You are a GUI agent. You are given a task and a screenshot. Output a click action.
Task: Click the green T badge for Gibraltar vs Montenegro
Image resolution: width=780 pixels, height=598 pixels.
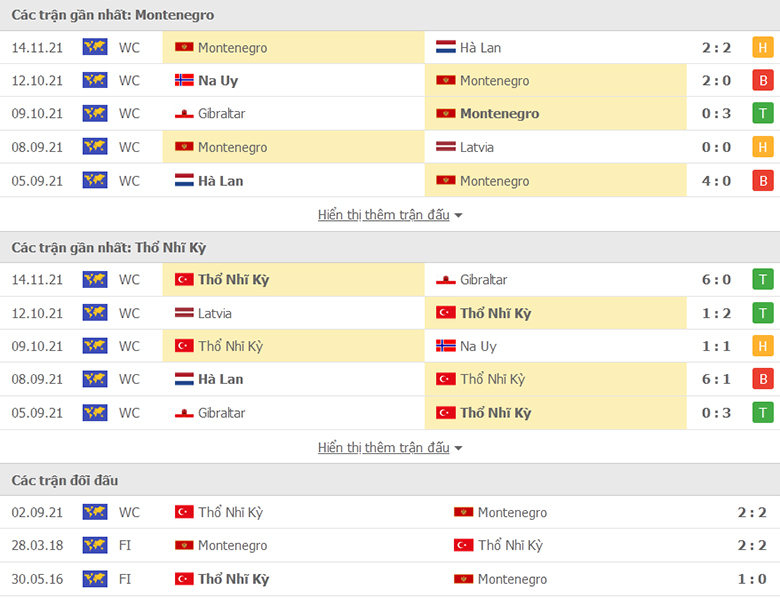763,113
